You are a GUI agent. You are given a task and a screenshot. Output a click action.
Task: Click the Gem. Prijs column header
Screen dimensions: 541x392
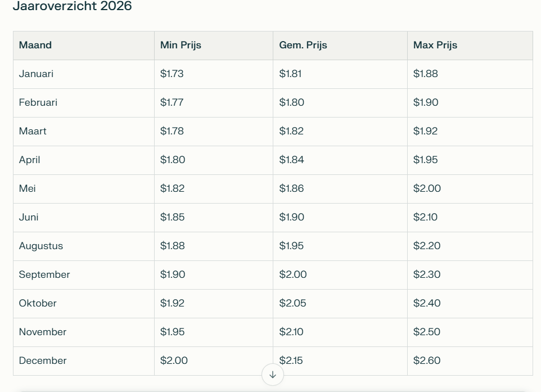[x=303, y=45]
